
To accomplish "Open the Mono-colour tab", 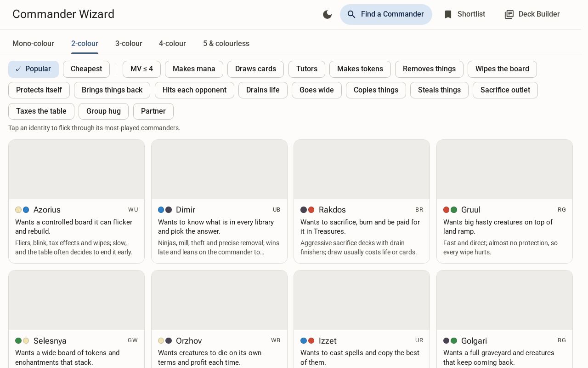I will (x=33, y=43).
